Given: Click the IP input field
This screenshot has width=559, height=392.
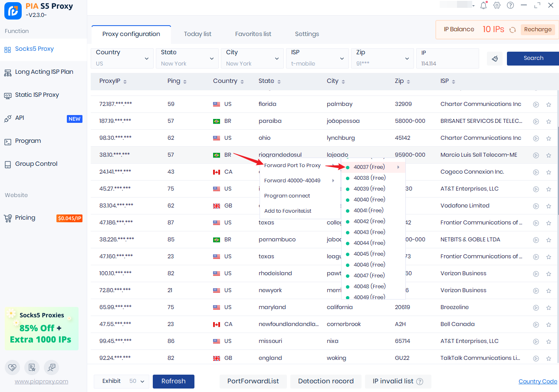Looking at the screenshot, I should tap(447, 63).
